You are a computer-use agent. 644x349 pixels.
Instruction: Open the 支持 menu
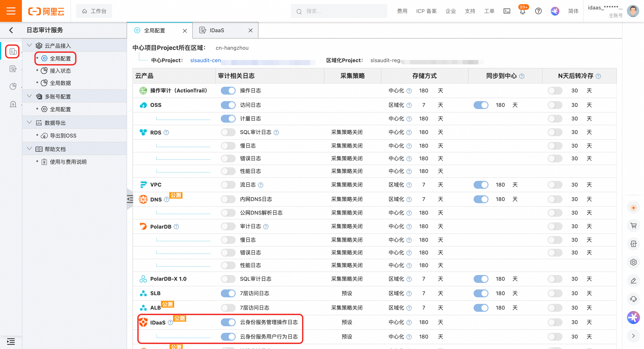pyautogui.click(x=470, y=11)
